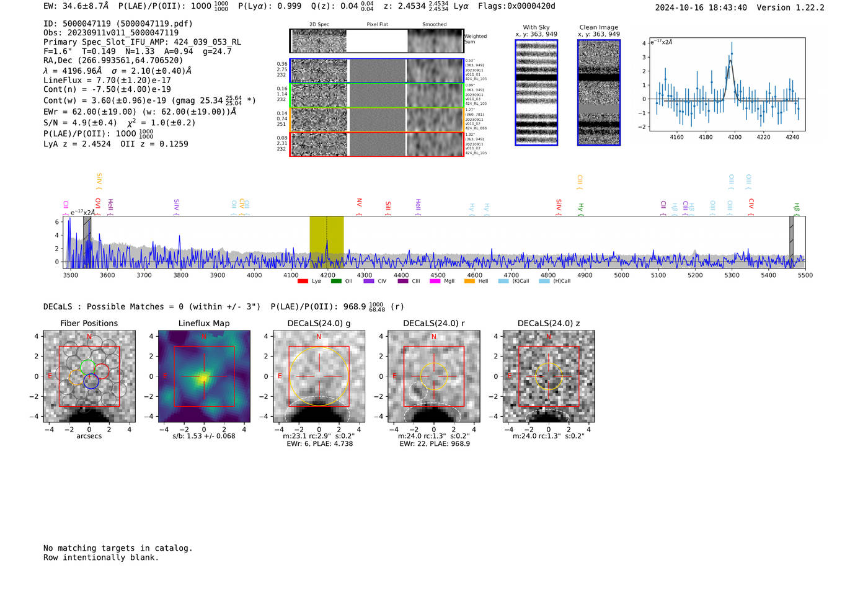
Task: Select the Obs: 20230911v011_5000047119 line
Action: (x=111, y=33)
